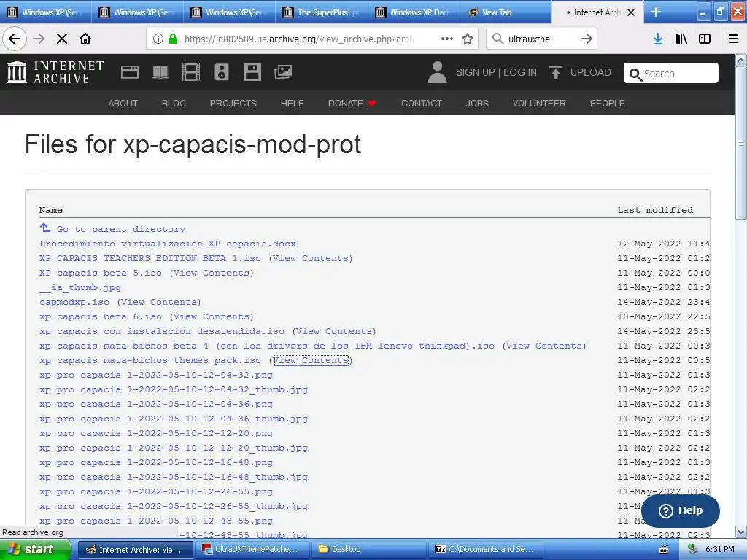Open the capmodxp.iso file link
The height and width of the screenshot is (560, 747).
click(74, 302)
